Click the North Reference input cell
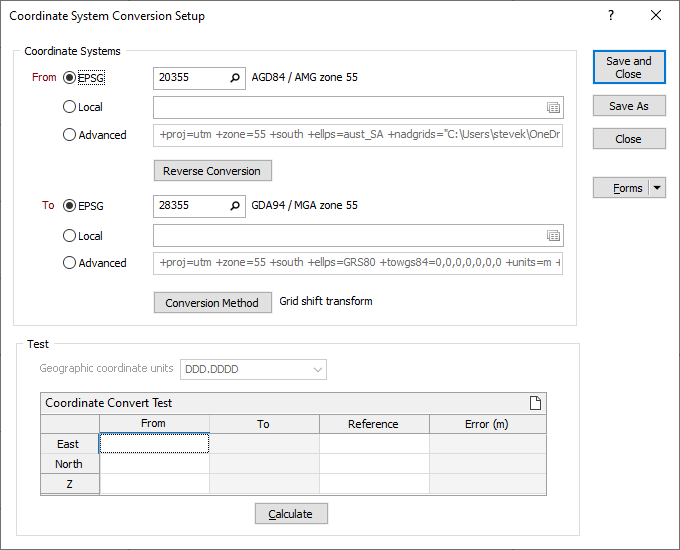 tap(374, 464)
